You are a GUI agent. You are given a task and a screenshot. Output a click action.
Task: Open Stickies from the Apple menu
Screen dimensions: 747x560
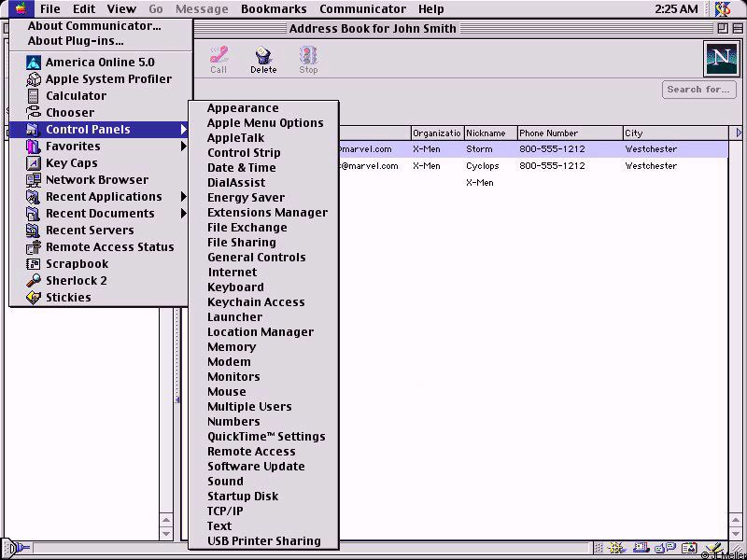[x=68, y=298]
